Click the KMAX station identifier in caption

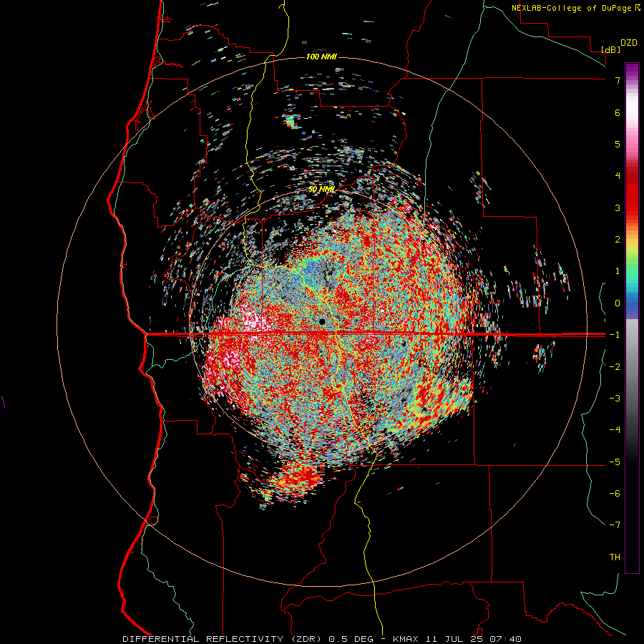tap(406, 639)
